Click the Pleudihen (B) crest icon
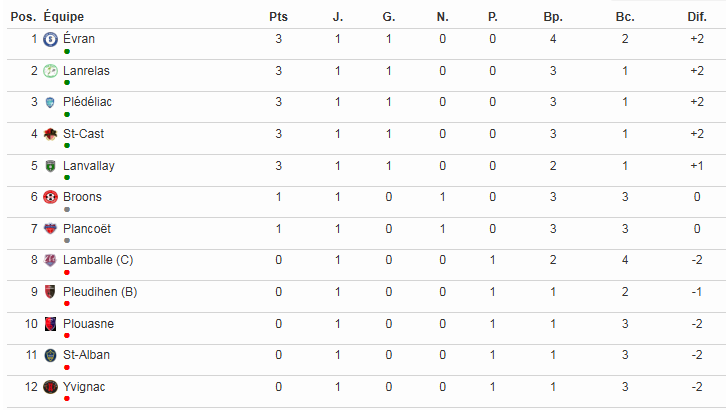This screenshot has height=410, width=726. tap(50, 292)
